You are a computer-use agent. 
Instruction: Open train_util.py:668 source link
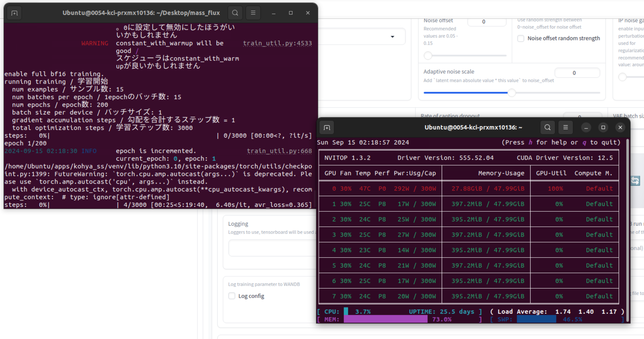pyautogui.click(x=279, y=151)
